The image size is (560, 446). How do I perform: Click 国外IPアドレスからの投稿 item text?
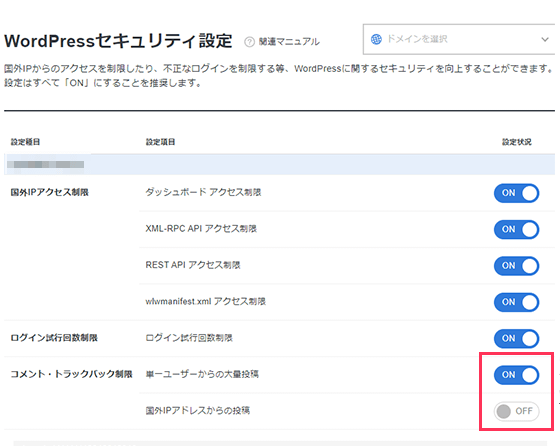198,411
